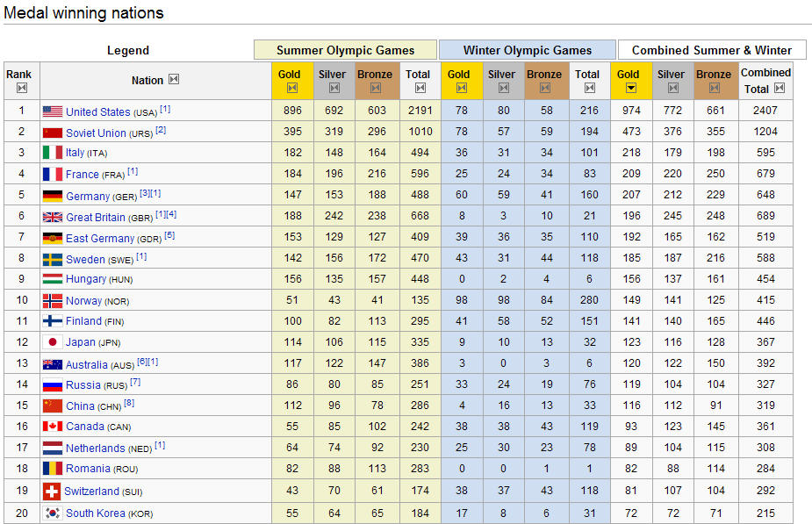Click the Switzerland flag icon
The height and width of the screenshot is (524, 812).
51,491
